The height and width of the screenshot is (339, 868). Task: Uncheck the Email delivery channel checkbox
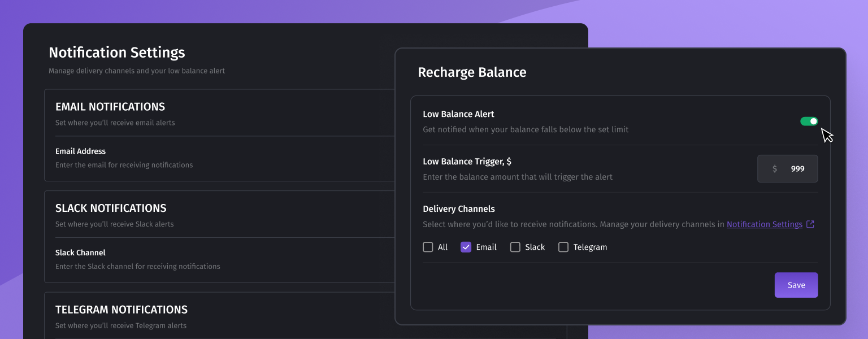tap(466, 247)
